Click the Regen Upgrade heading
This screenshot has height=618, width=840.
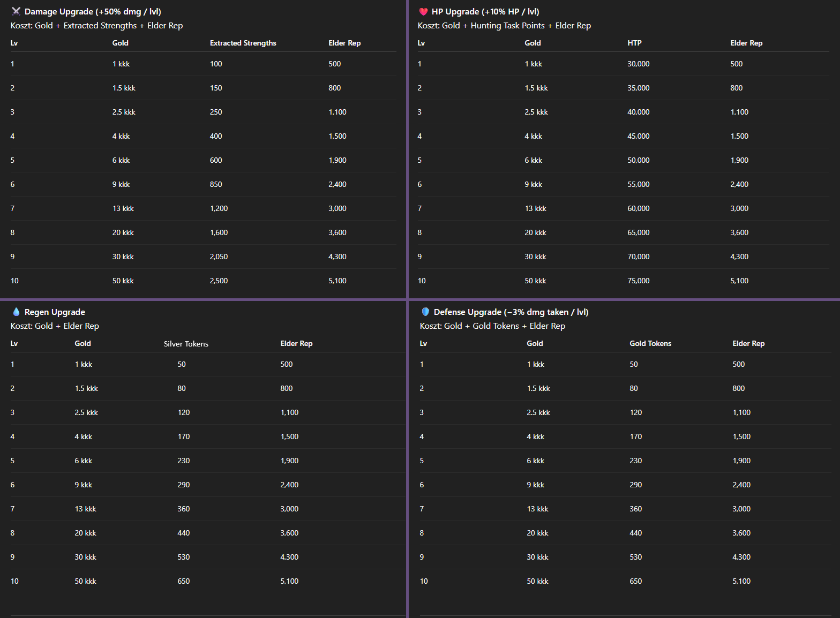click(x=55, y=312)
